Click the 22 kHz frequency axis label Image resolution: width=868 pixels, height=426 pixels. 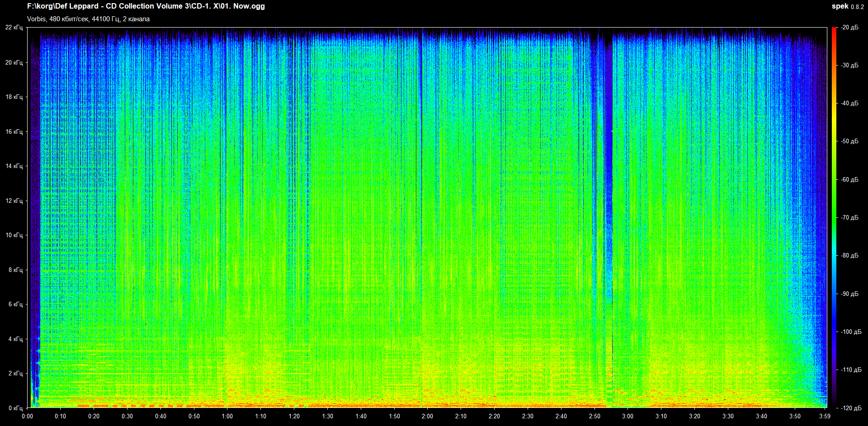pyautogui.click(x=14, y=28)
